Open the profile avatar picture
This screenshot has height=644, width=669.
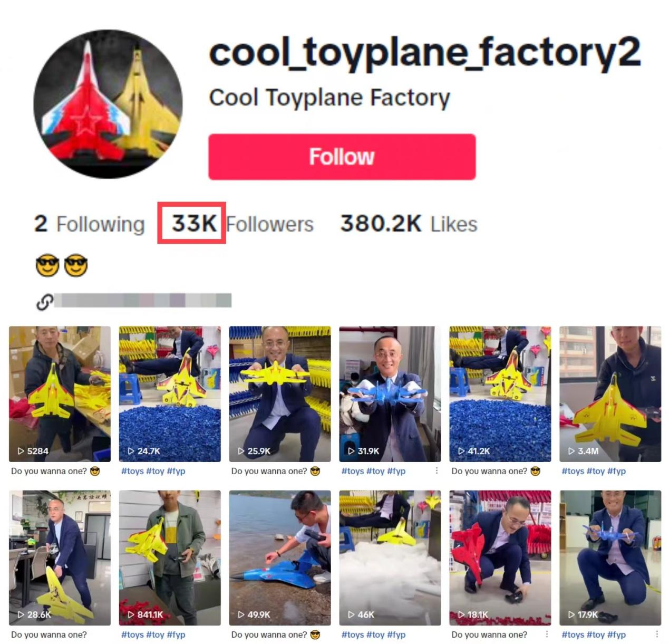click(x=108, y=104)
